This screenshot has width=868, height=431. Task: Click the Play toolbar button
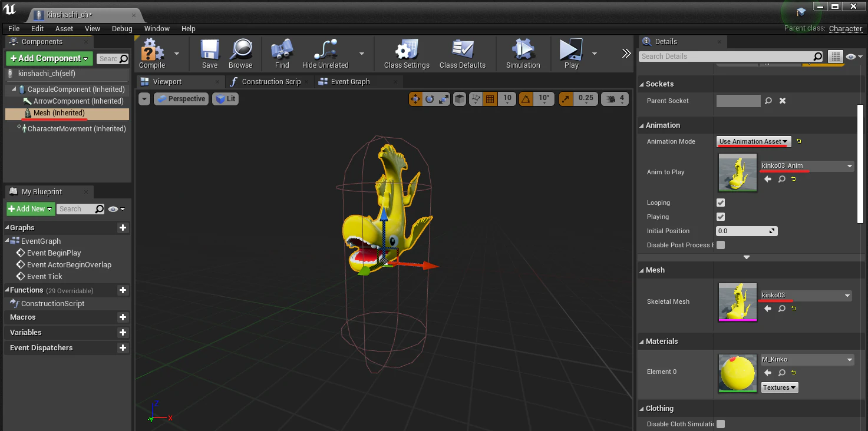point(571,54)
